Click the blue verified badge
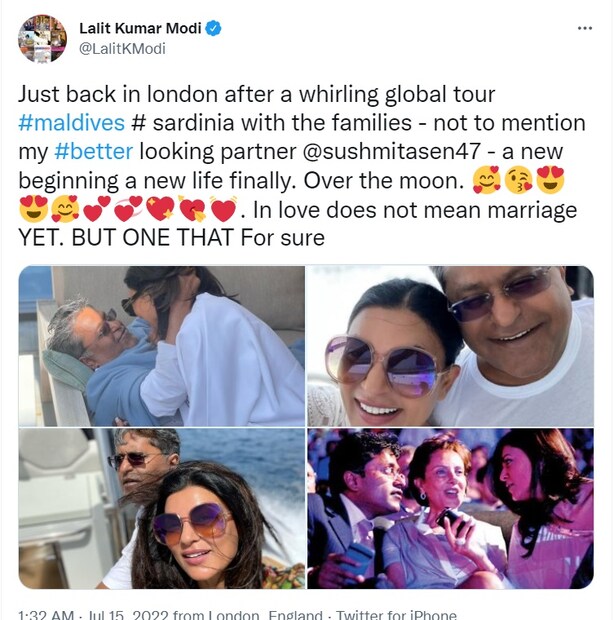 [213, 29]
